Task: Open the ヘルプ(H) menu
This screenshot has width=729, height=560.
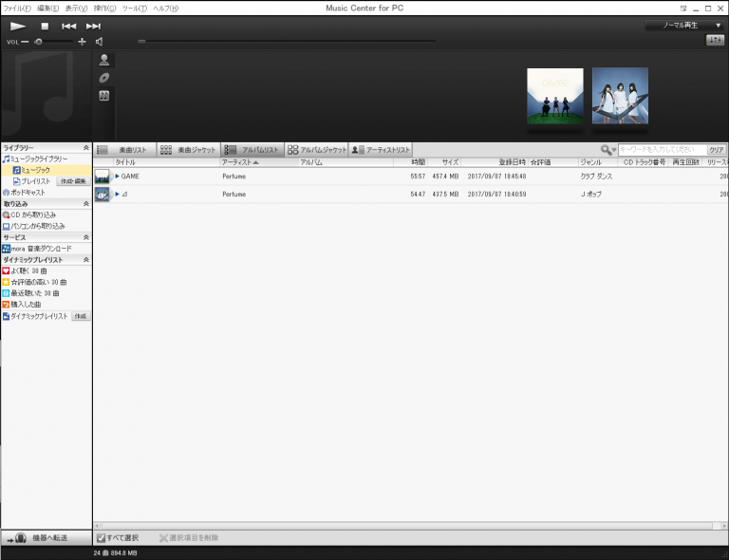Action: [166, 9]
